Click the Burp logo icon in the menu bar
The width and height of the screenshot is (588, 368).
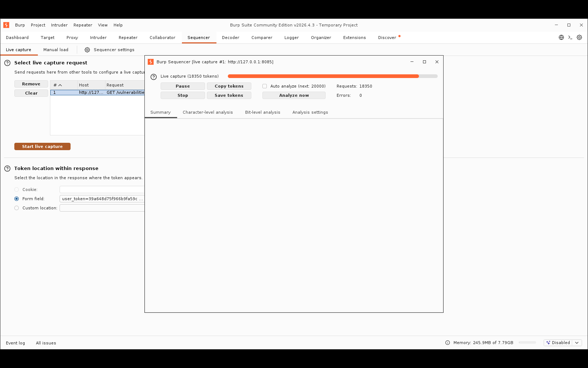point(6,25)
